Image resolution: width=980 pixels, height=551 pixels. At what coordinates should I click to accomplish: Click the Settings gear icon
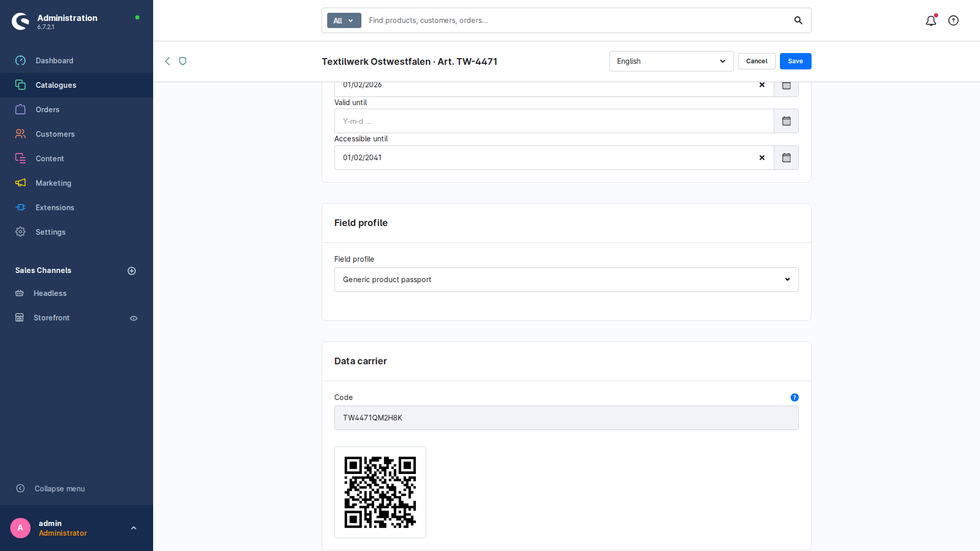click(20, 232)
